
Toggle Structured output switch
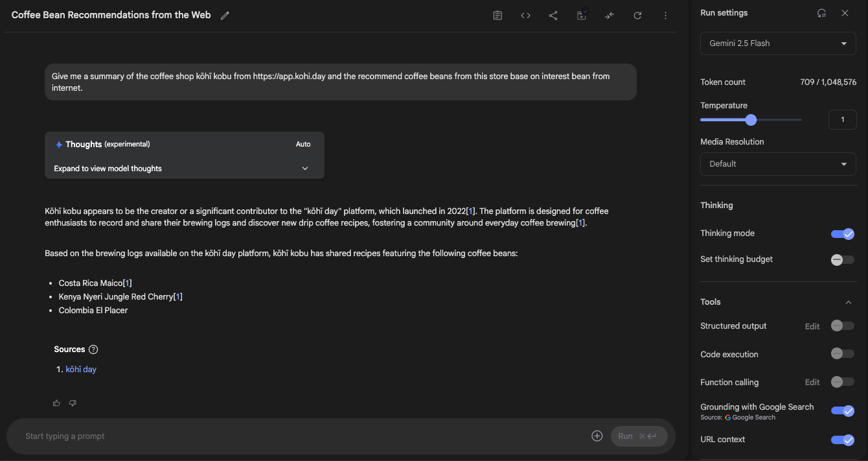click(843, 326)
